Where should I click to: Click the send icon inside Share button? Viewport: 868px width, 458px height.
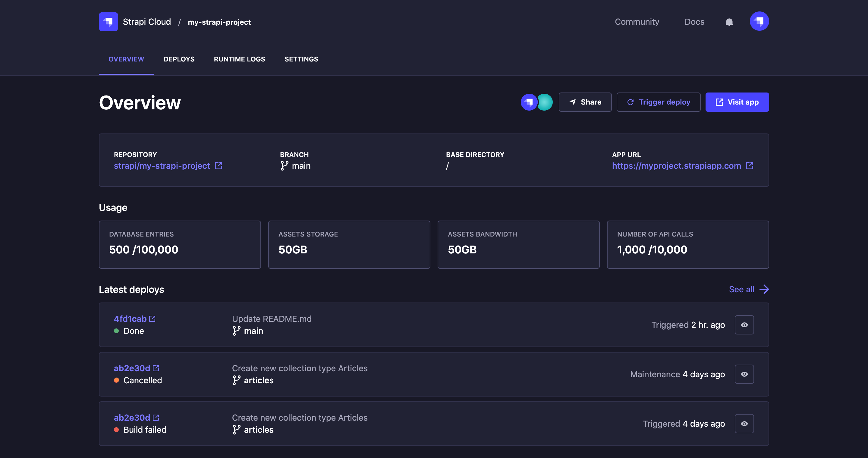[x=573, y=102]
